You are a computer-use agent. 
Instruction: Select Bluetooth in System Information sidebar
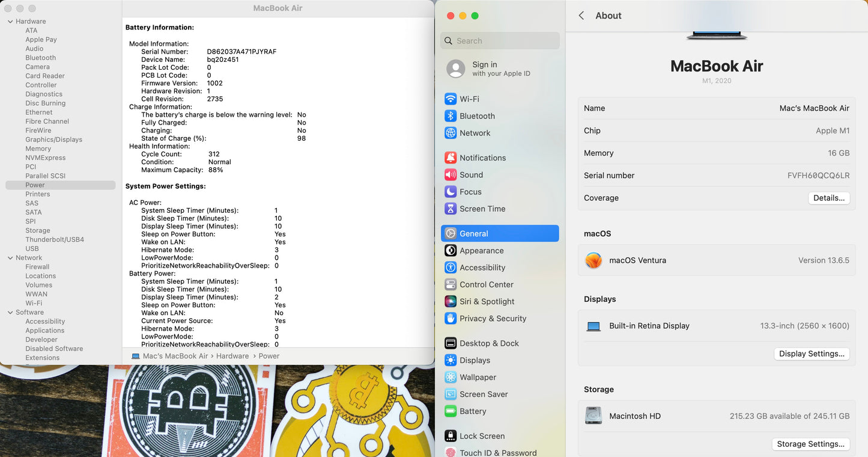tap(41, 58)
